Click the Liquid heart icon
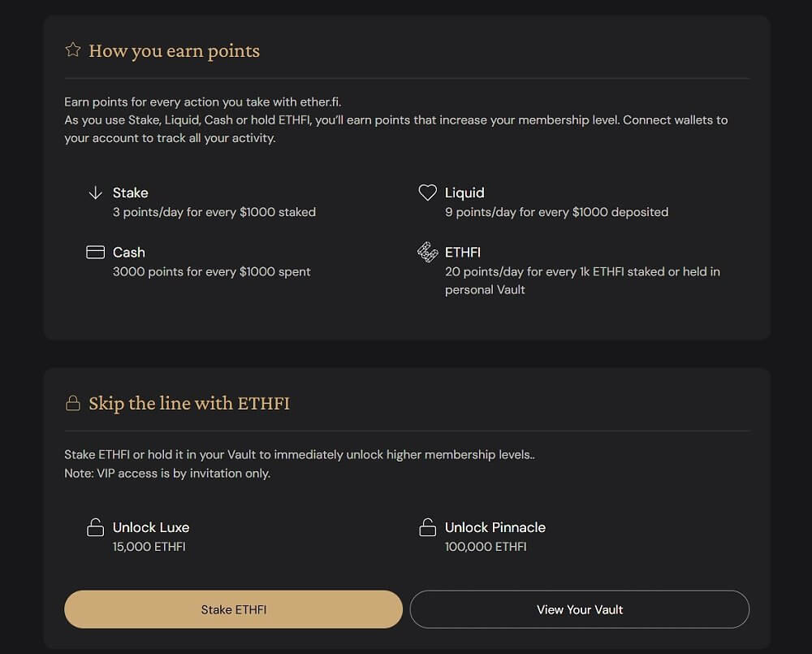The image size is (812, 654). (x=428, y=193)
